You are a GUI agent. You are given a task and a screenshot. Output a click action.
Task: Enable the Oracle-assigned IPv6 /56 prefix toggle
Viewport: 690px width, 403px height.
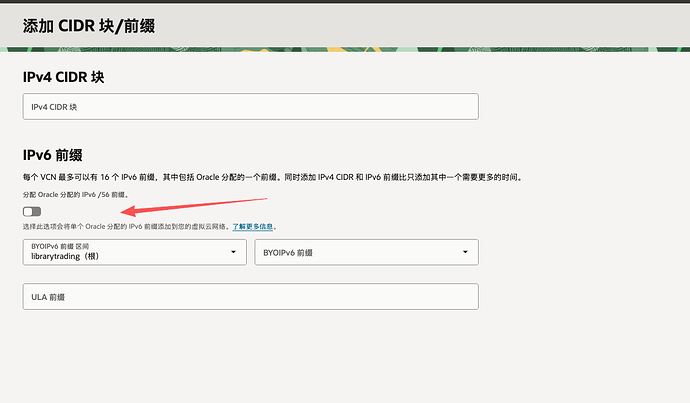click(32, 211)
